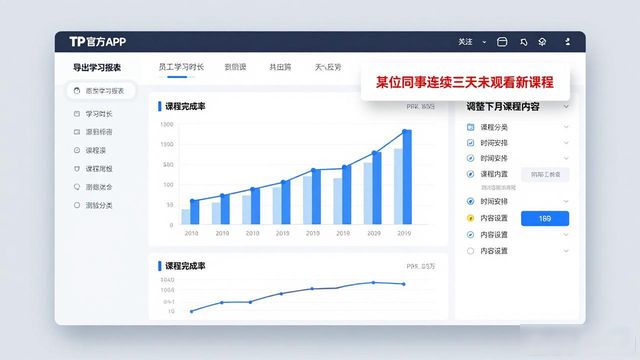Open the calendar window icon in header
The width and height of the screenshot is (640, 360).
(x=502, y=42)
